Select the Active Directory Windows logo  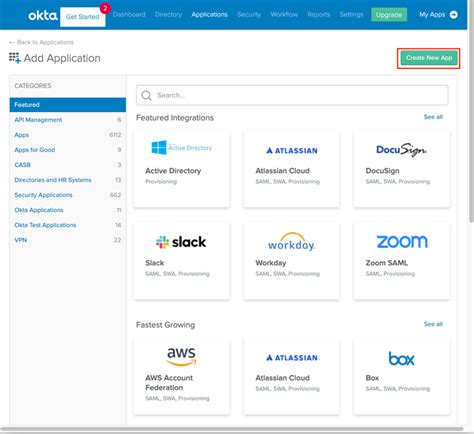coord(159,147)
